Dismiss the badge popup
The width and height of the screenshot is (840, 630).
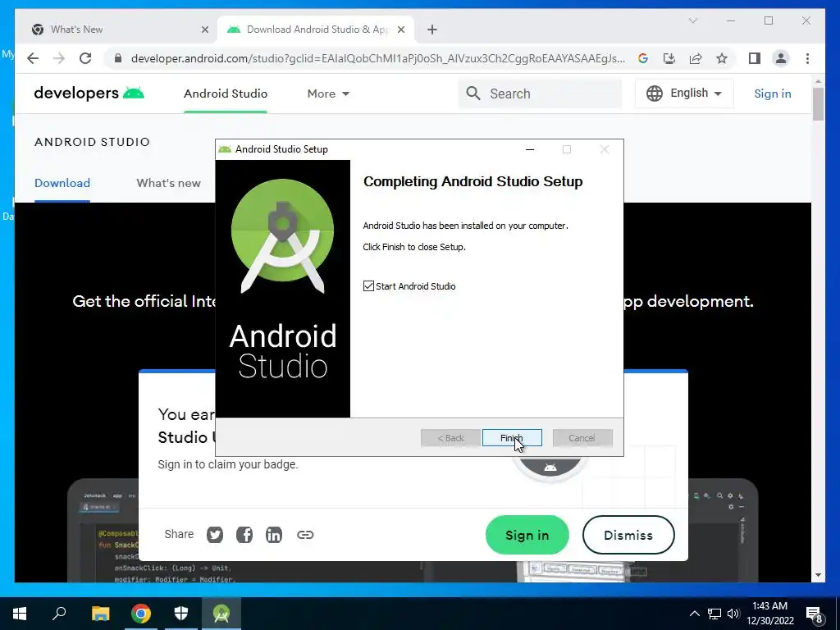coord(628,535)
